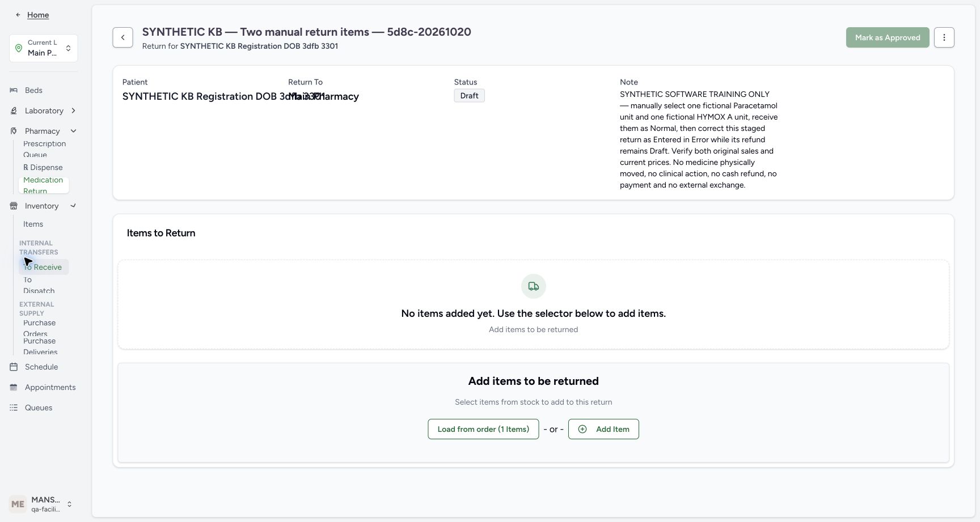Open the current location switcher arrows
The image size is (980, 522).
[69, 48]
